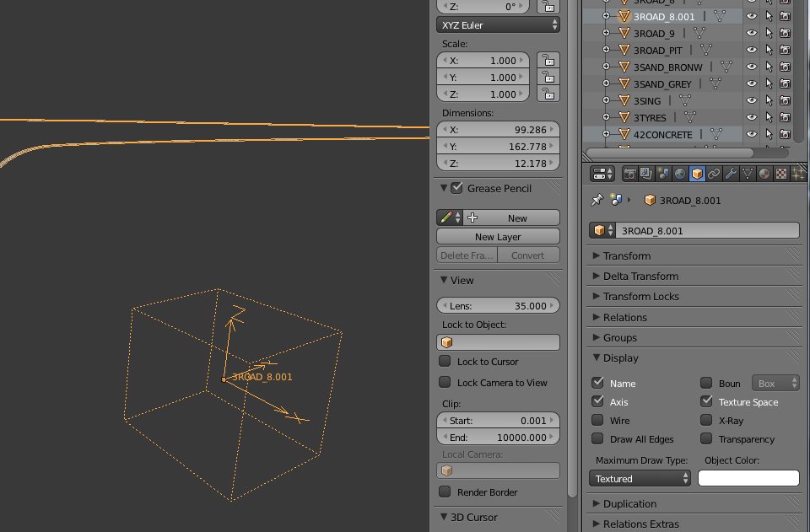Enable Lock Camera to View
The height and width of the screenshot is (532, 810).
[x=445, y=383]
